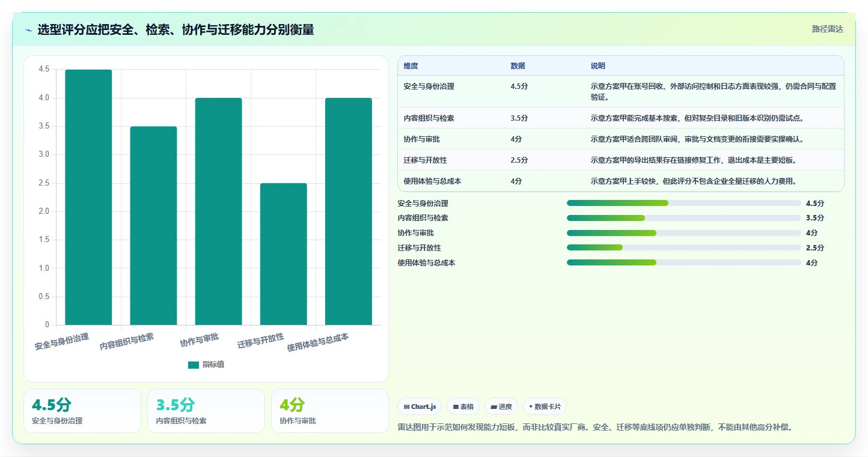
Task: Click the description starting 示意方案甲在账号回收
Action: click(714, 91)
